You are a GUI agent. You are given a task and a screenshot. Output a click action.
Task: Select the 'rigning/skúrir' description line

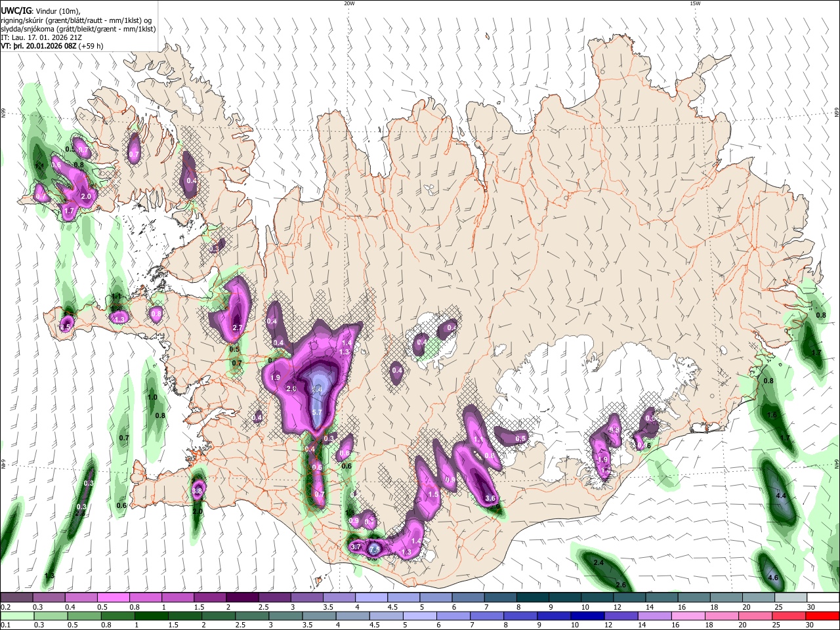(x=77, y=20)
